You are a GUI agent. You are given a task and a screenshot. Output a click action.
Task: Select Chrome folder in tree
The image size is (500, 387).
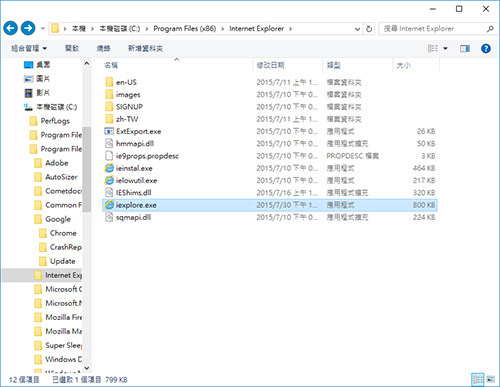(x=58, y=233)
